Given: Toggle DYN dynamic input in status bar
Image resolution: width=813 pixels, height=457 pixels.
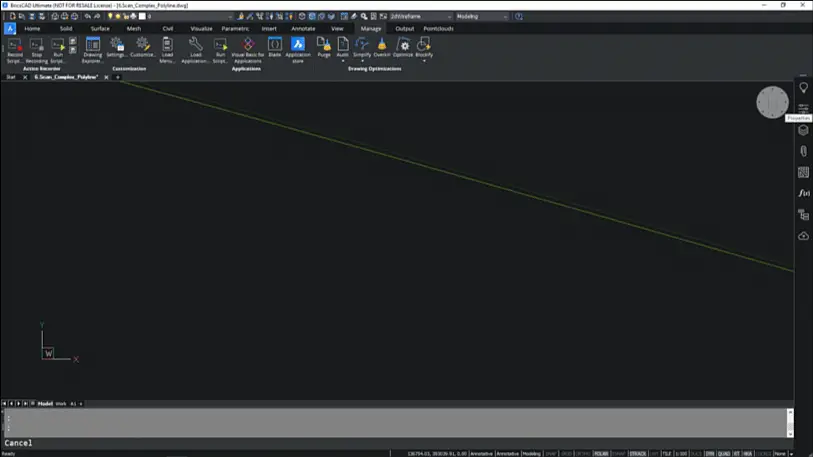Looking at the screenshot, I should tap(710, 454).
